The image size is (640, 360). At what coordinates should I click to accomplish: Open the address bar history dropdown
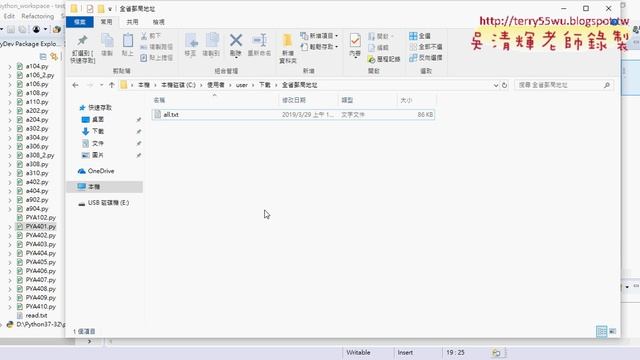point(496,85)
